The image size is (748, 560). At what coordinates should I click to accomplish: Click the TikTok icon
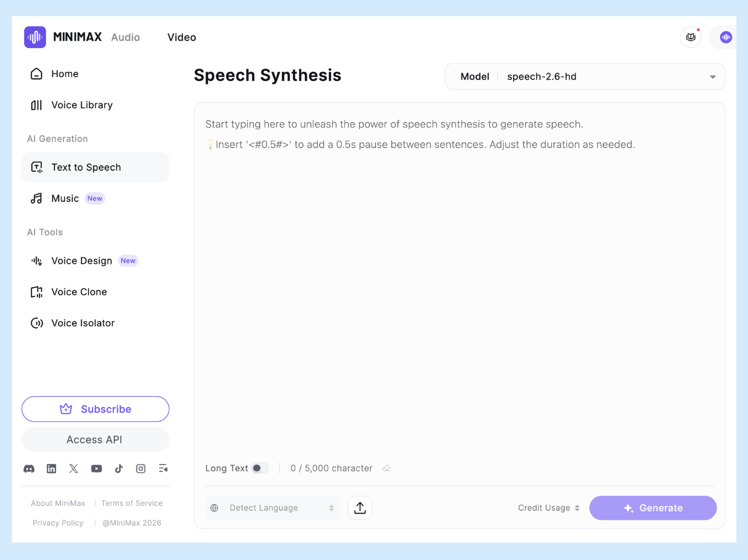pyautogui.click(x=119, y=469)
